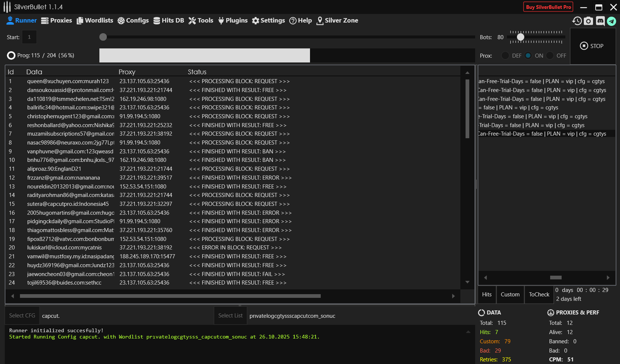Select the ON proxy mode radio
Viewport: 620px width, 364px height.
[x=528, y=55]
